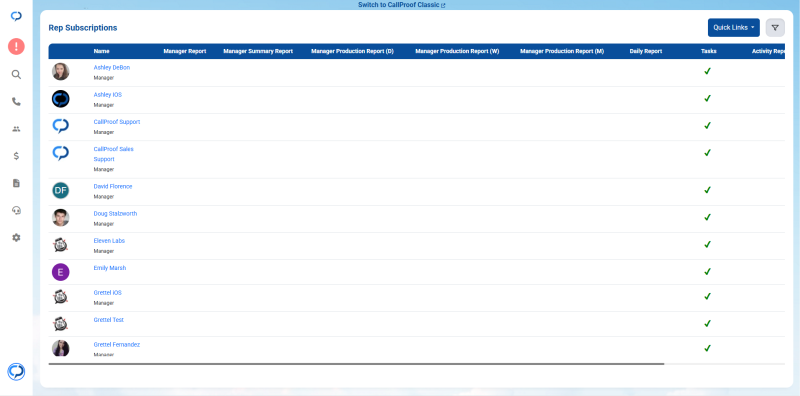Click the Manager Production Report (D) header

[x=353, y=52]
